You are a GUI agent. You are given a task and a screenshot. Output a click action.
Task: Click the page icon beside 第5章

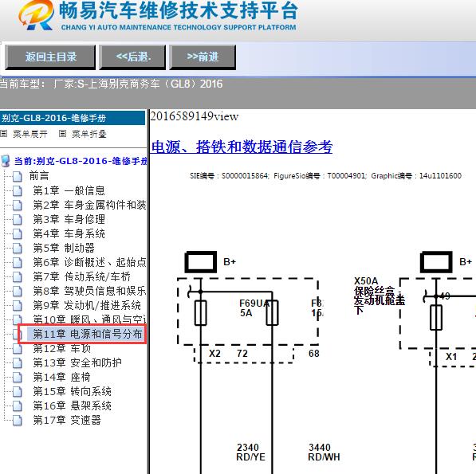[x=18, y=248]
